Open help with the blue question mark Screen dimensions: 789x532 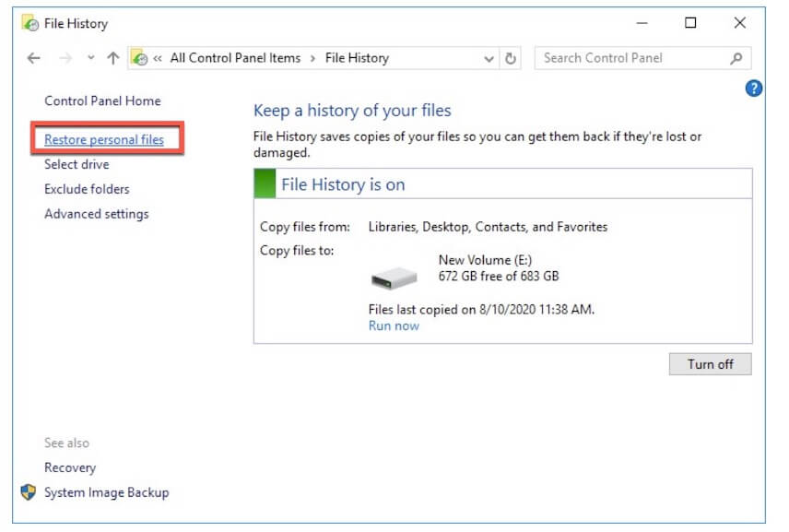(754, 89)
